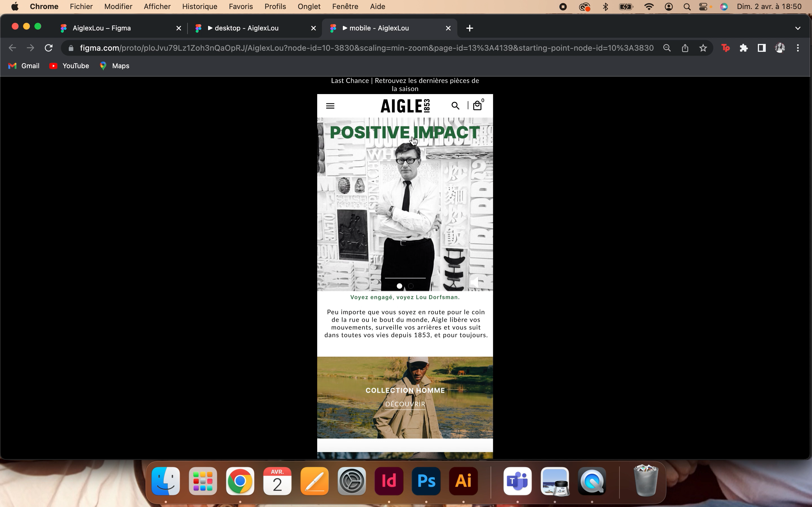Open the Historique menu in the menu bar
The image size is (812, 507).
click(x=200, y=7)
